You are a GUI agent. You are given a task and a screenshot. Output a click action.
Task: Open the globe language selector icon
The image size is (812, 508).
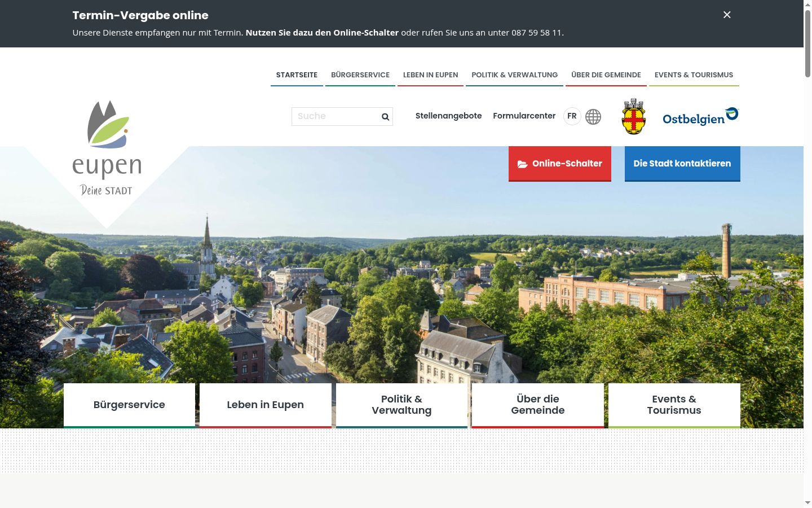pyautogui.click(x=593, y=117)
